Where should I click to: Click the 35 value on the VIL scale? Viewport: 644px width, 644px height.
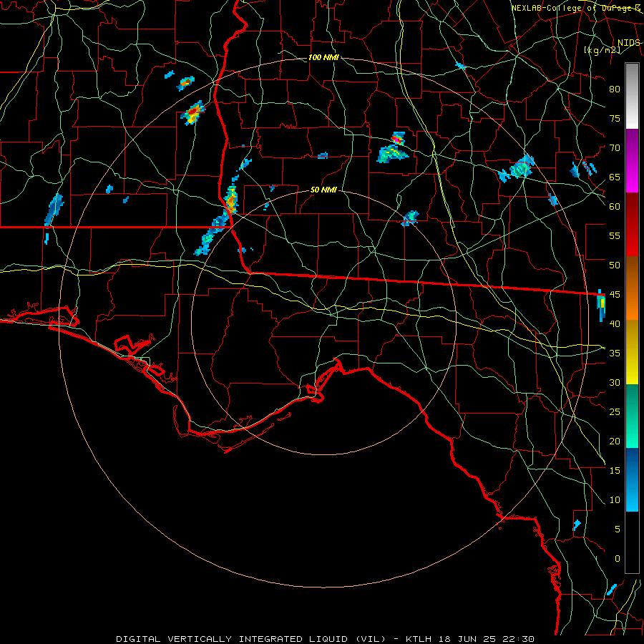(615, 353)
